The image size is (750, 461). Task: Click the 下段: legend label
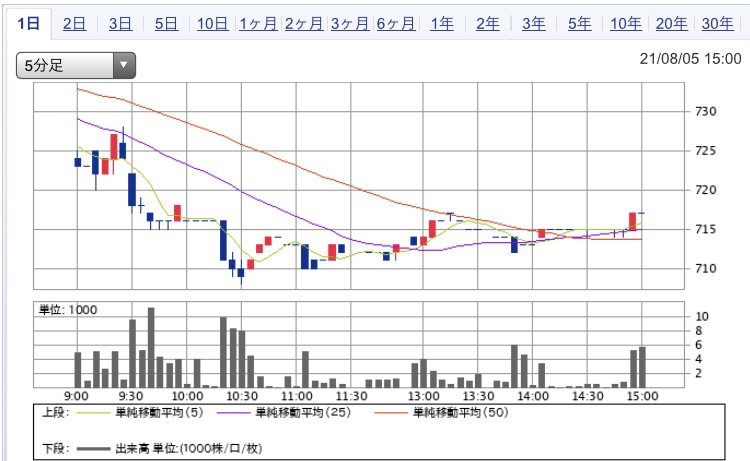tap(55, 449)
